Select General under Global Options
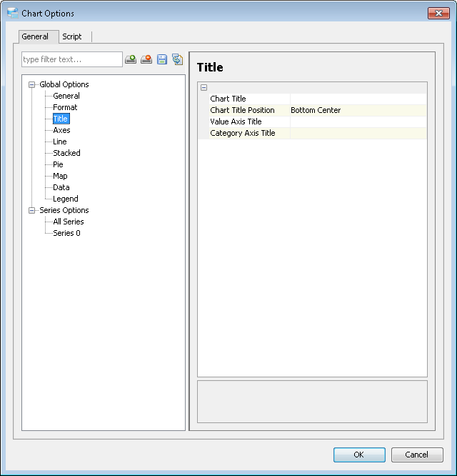 pyautogui.click(x=66, y=96)
